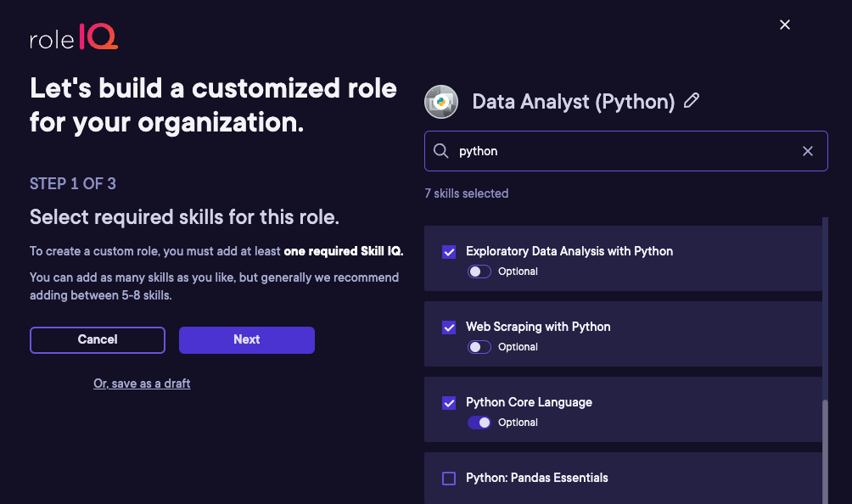
Task: Toggle Optional for Exploratory Data Analysis
Action: (x=479, y=272)
